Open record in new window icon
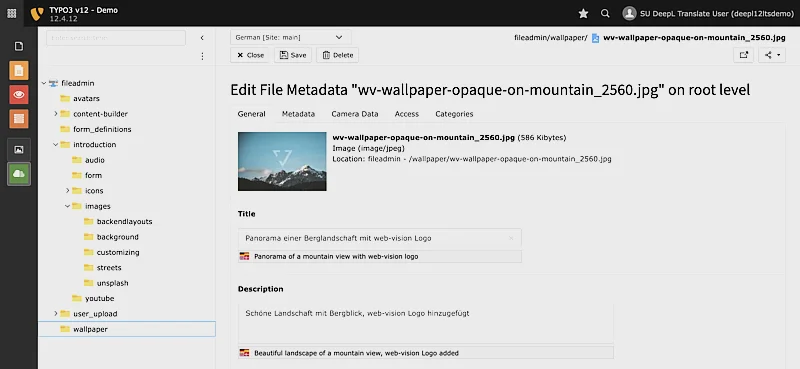 click(x=743, y=55)
